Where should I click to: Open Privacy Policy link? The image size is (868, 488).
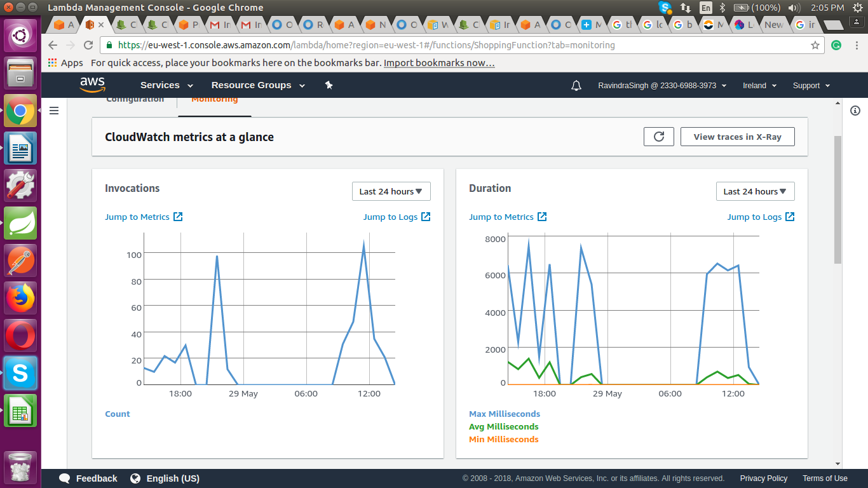[764, 478]
